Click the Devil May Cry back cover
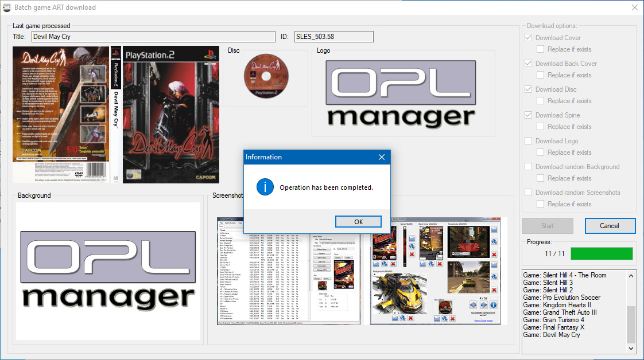644x360 pixels. [x=61, y=115]
